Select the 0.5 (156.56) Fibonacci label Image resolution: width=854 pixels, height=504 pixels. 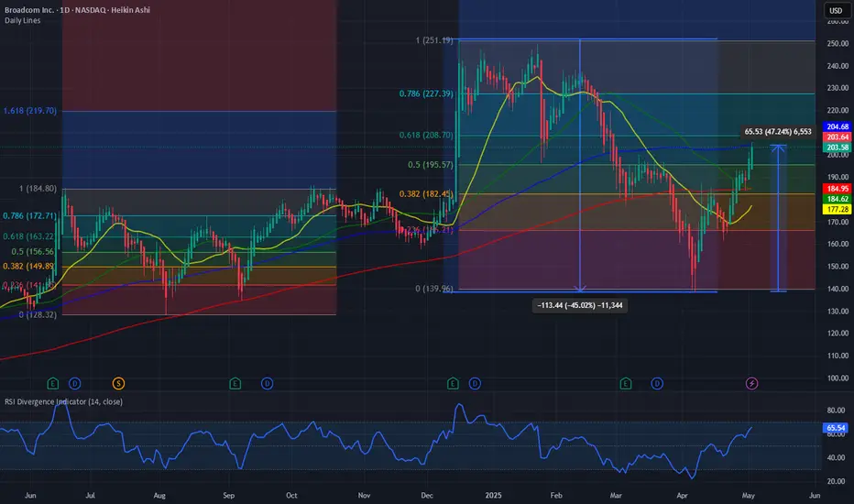click(x=33, y=252)
